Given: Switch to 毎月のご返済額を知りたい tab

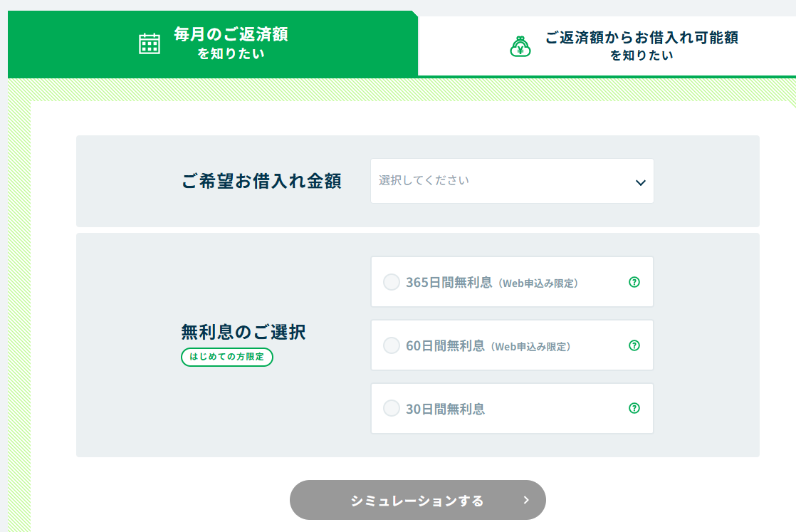Looking at the screenshot, I should point(213,44).
